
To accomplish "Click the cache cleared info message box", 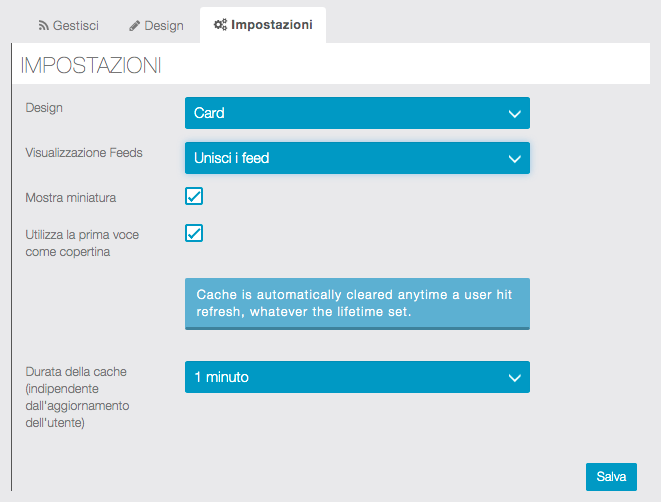I will pyautogui.click(x=357, y=303).
